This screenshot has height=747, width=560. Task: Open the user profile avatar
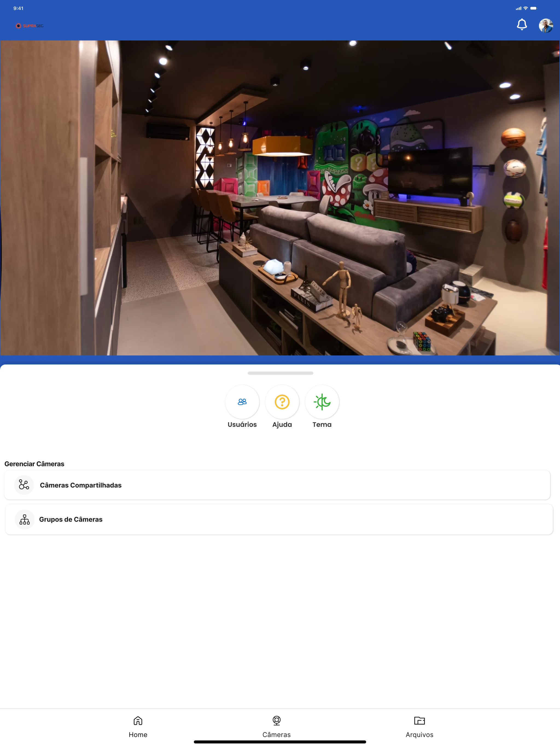[x=546, y=25]
